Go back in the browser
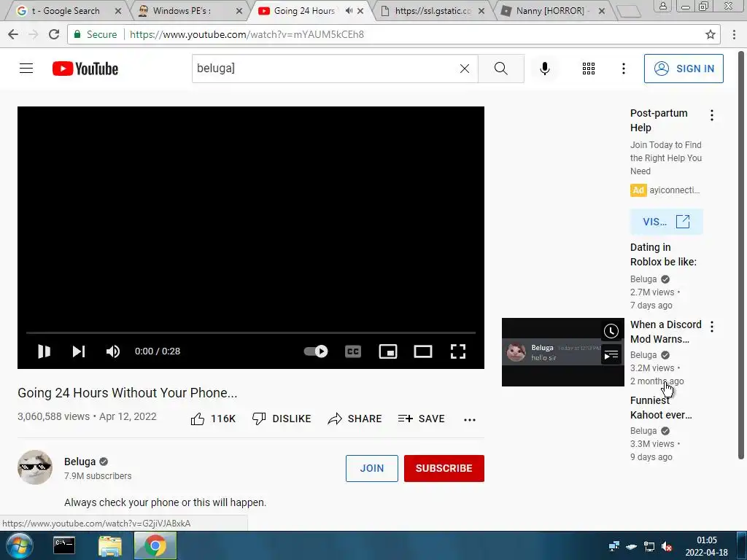 pos(13,34)
